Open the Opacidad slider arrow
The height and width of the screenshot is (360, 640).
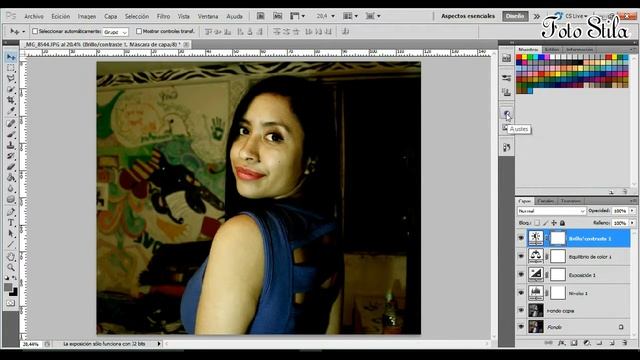pos(632,211)
